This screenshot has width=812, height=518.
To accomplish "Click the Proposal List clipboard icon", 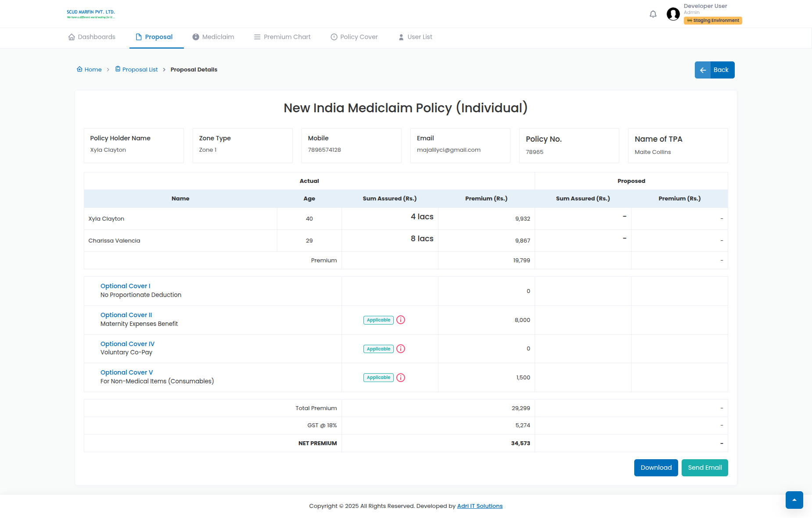I will point(118,69).
